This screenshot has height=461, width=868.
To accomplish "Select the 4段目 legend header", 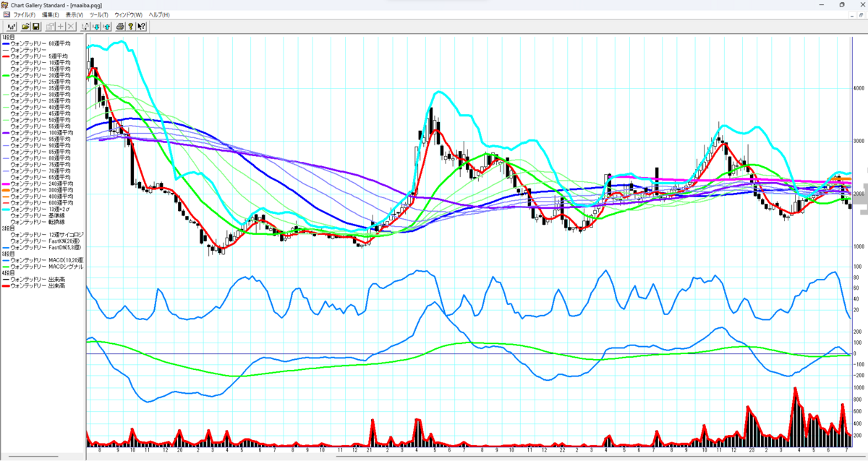I will [8, 273].
